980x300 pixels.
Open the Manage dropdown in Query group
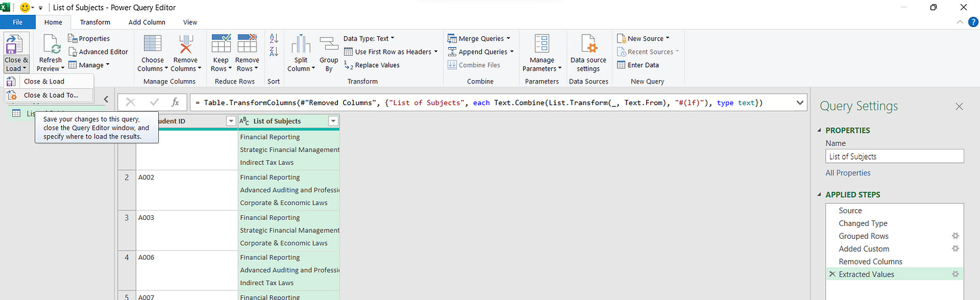pos(94,65)
